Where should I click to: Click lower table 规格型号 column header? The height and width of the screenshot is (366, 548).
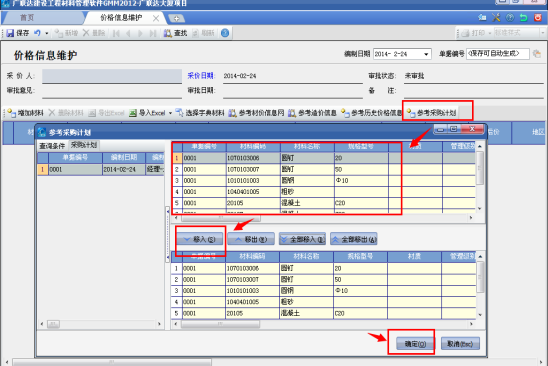pos(360,257)
